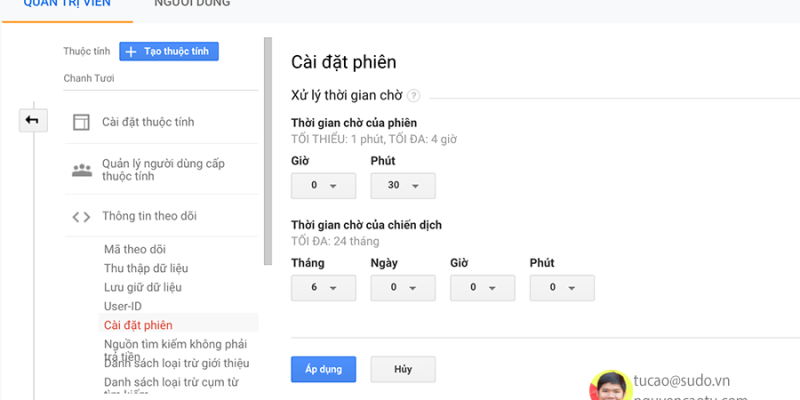Click the property settings layout icon
Viewport: 800px width, 400px height.
(x=81, y=122)
